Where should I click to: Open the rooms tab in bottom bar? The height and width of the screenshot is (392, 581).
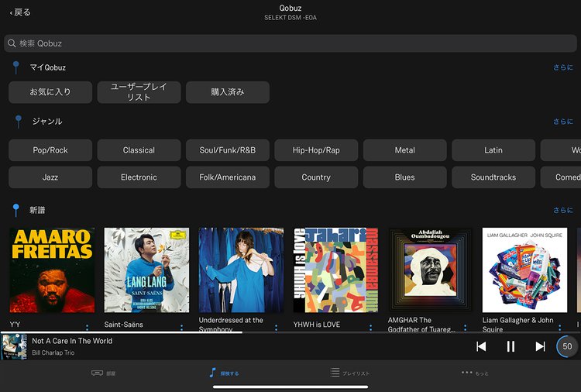[x=103, y=373]
